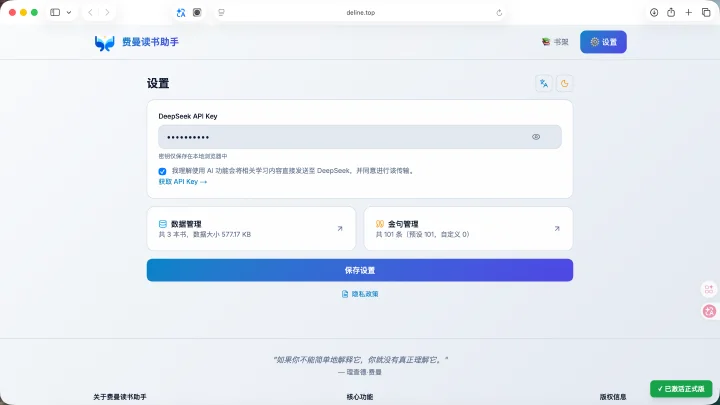Click the 获取 API Key link
720x405 pixels.
point(183,182)
